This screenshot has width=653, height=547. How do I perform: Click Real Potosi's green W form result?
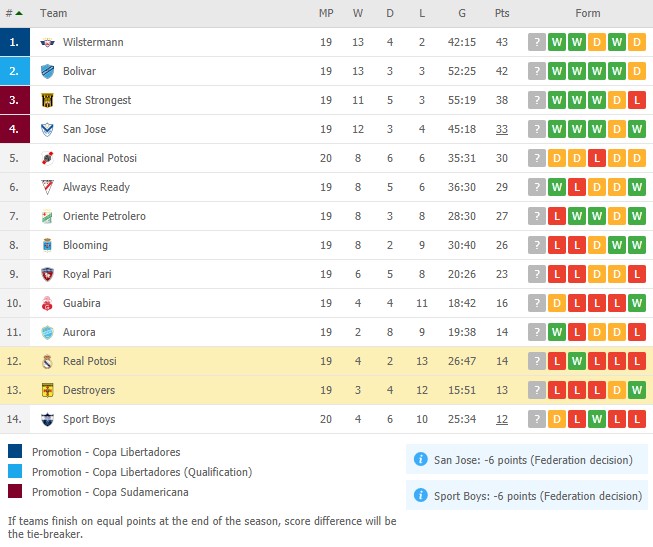pyautogui.click(x=577, y=361)
